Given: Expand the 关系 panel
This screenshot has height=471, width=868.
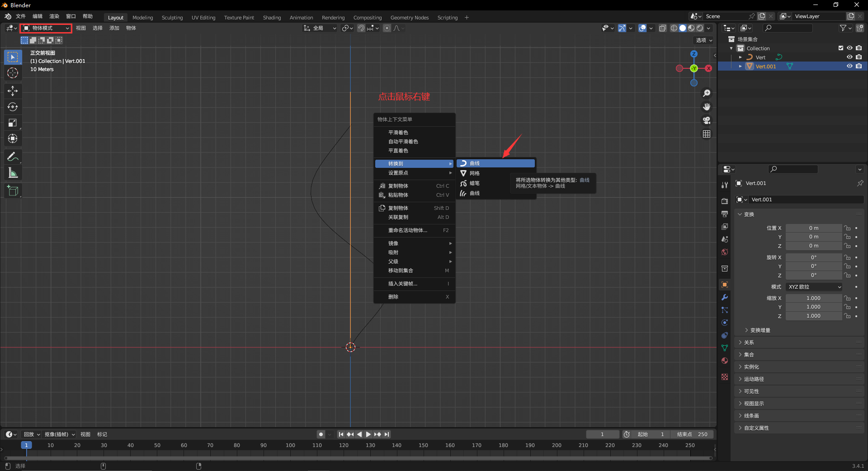Looking at the screenshot, I should coord(749,343).
